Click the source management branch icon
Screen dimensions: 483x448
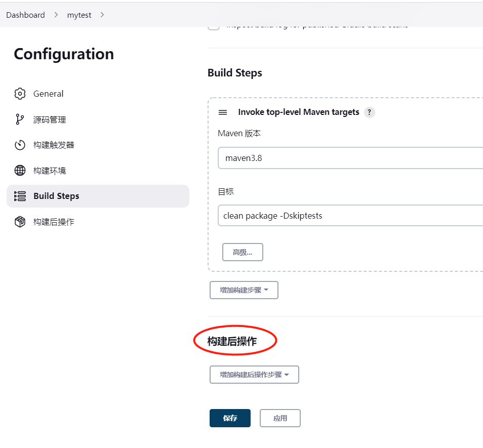(x=20, y=119)
